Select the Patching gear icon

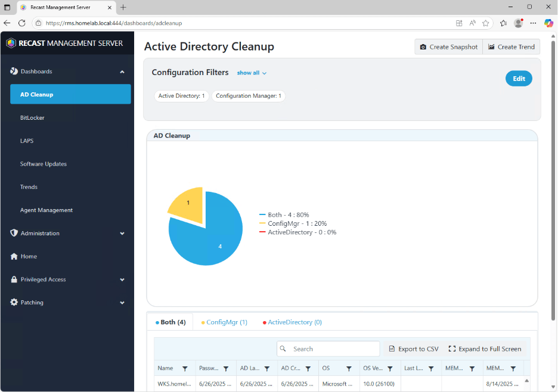(13, 302)
